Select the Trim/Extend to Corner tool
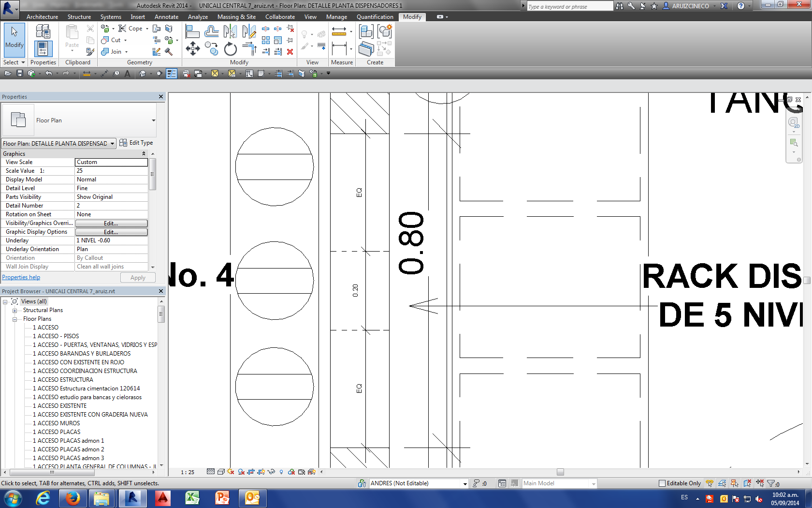 click(x=249, y=49)
